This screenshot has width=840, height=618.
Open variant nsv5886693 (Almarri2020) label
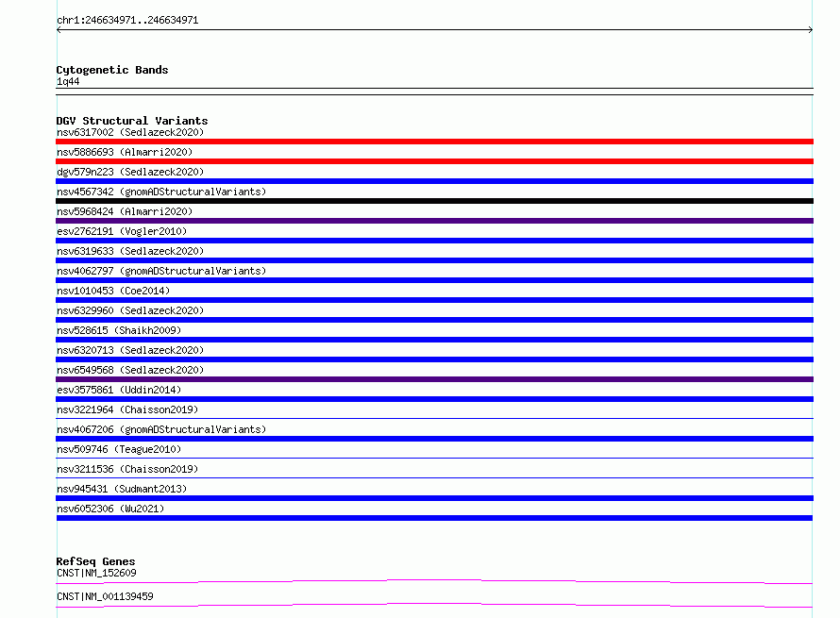point(125,152)
